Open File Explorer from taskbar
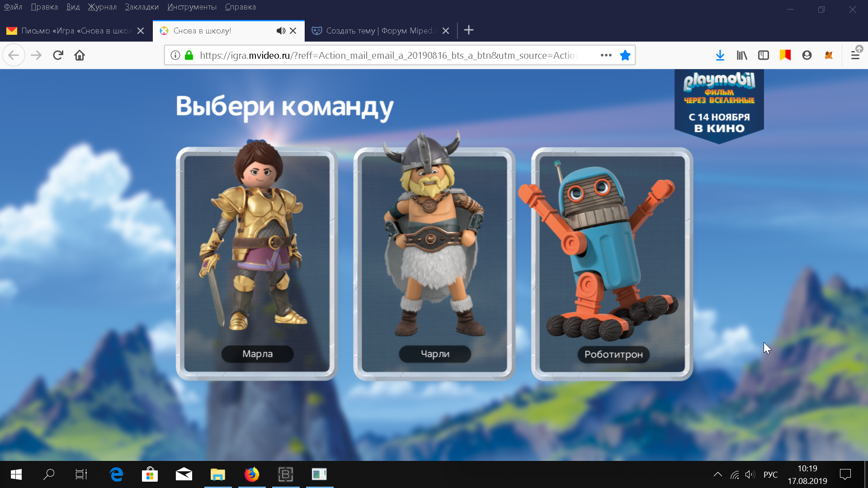 click(218, 474)
